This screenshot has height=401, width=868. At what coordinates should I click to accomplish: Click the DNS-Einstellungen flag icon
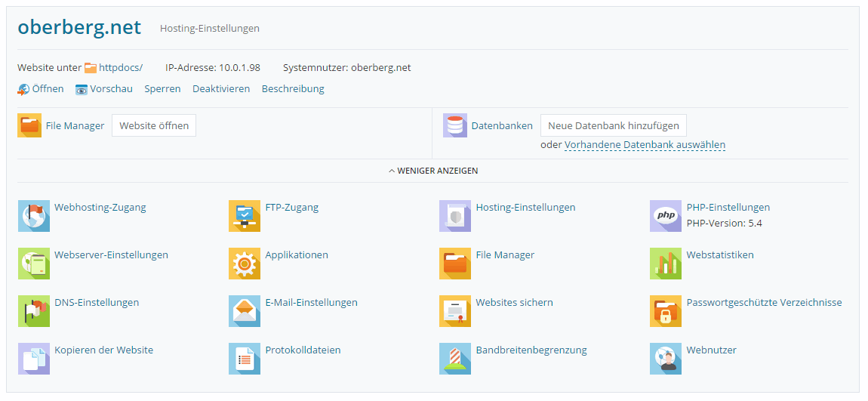point(33,311)
